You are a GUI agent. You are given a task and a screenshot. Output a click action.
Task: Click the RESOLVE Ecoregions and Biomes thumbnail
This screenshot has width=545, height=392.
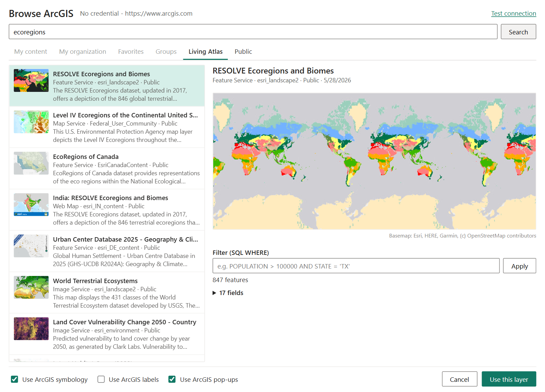(x=31, y=81)
